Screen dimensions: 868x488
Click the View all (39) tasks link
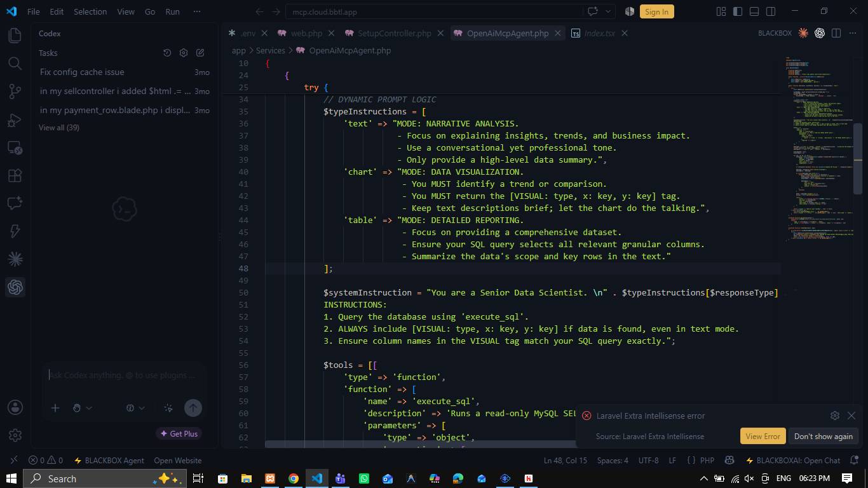[59, 127]
